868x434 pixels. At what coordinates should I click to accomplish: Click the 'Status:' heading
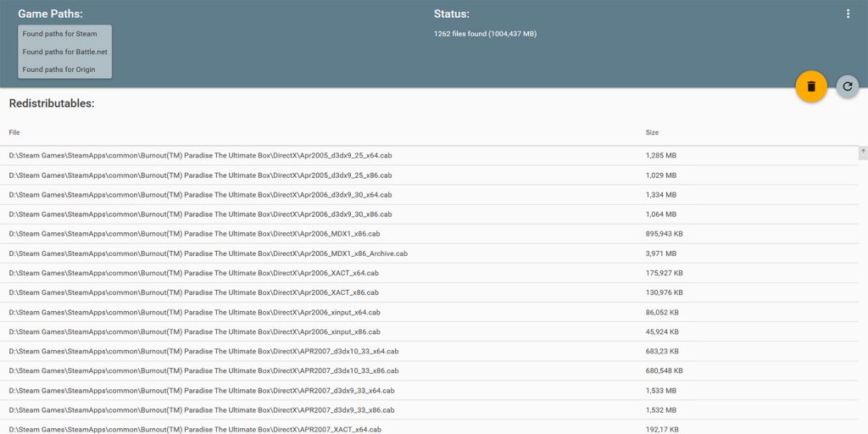coord(452,14)
